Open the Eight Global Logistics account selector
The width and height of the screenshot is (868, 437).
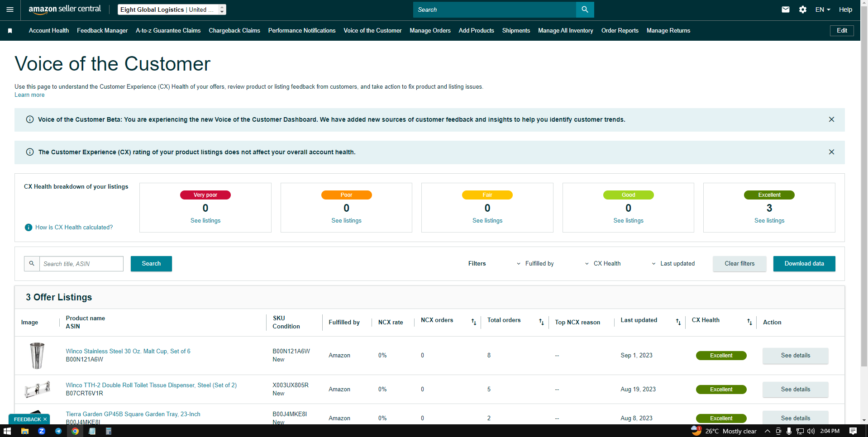(x=172, y=9)
